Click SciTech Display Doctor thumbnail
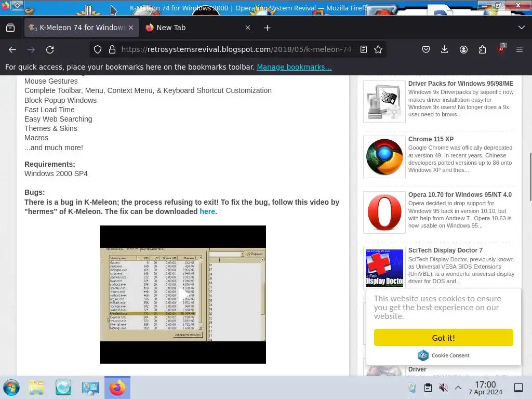532x399 pixels. click(x=384, y=268)
